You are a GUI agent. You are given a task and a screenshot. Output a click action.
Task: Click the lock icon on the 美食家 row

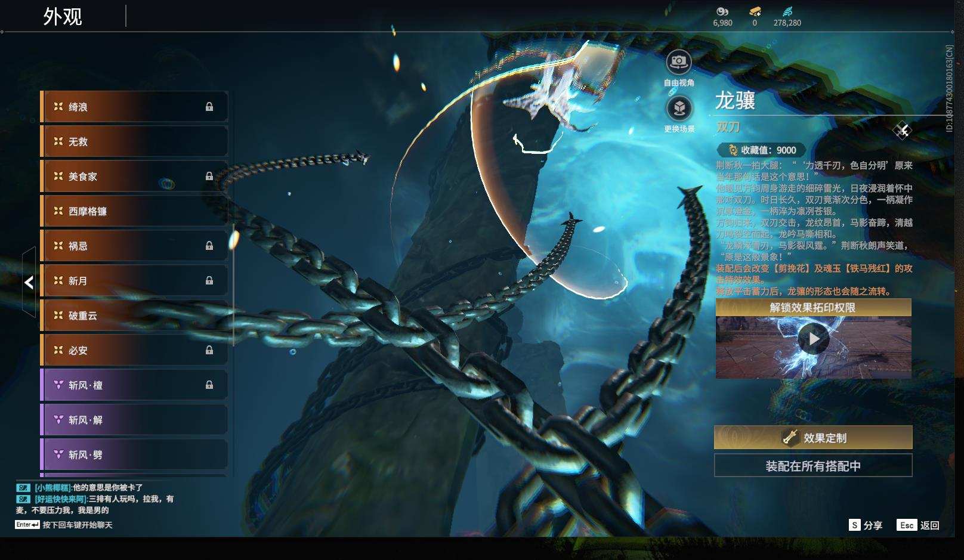(209, 177)
